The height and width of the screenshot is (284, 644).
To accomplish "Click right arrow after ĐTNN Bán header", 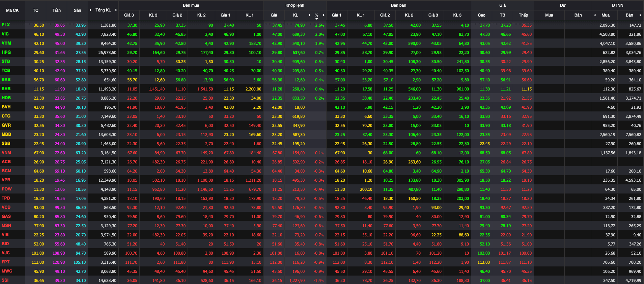I will [640, 15].
